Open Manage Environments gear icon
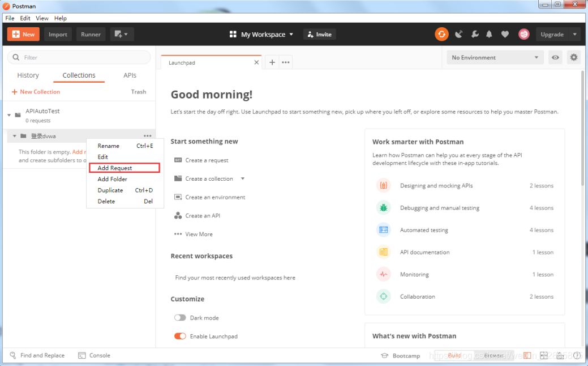Screen dimensions: 588x366 (574, 57)
